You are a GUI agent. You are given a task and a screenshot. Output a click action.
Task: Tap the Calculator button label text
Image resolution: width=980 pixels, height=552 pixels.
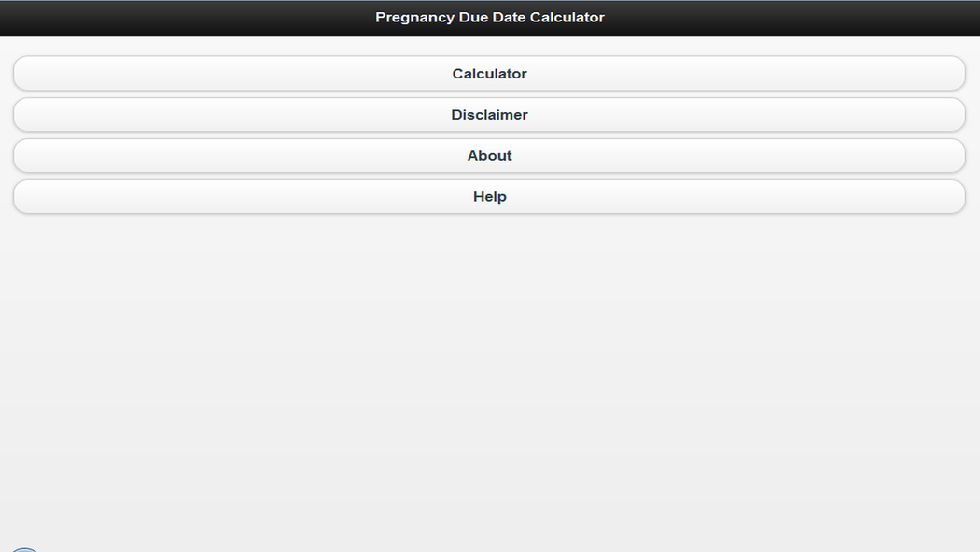tap(489, 74)
